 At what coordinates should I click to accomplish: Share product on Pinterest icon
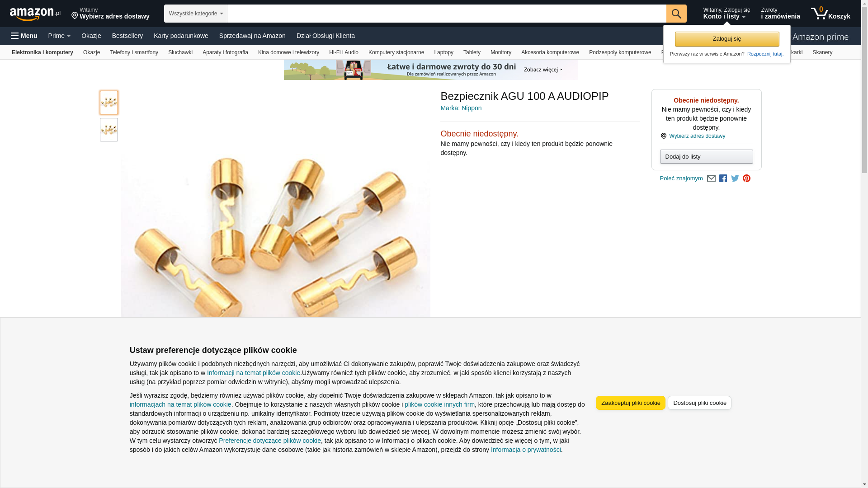click(x=747, y=178)
